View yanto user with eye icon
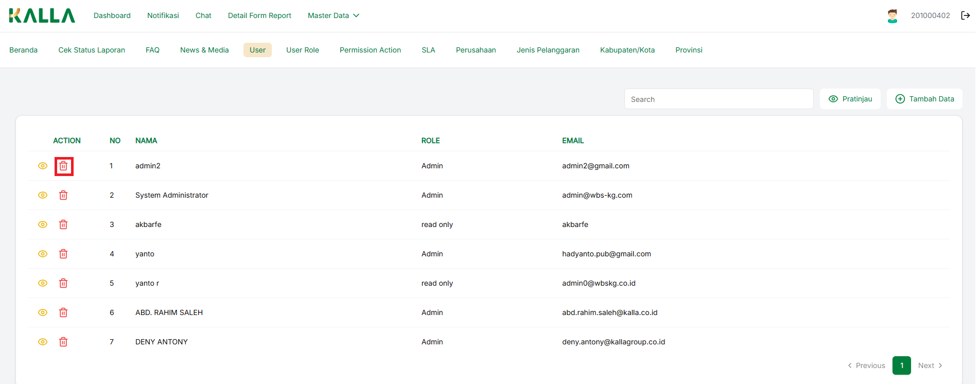980x384 pixels. 43,254
